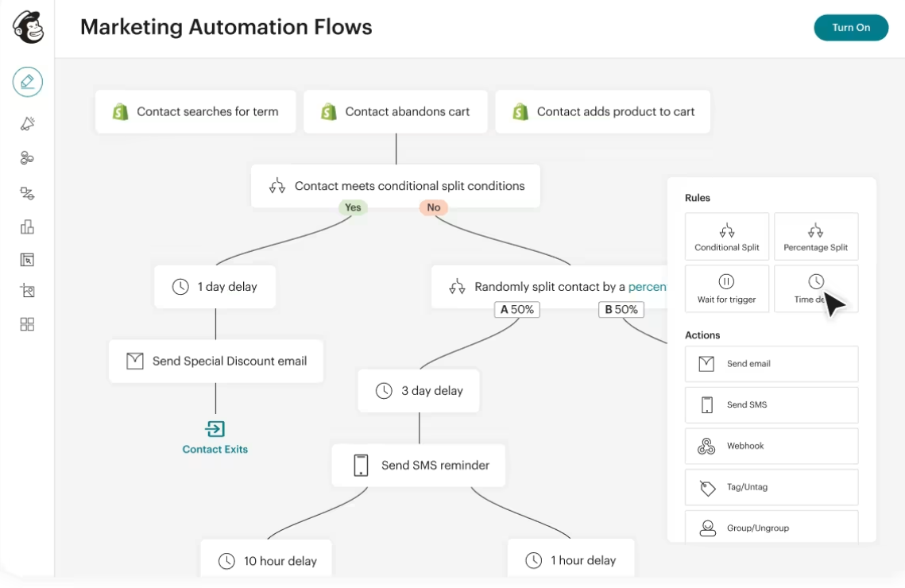The width and height of the screenshot is (905, 588).
Task: Click the Contact Exits icon
Action: [x=215, y=429]
